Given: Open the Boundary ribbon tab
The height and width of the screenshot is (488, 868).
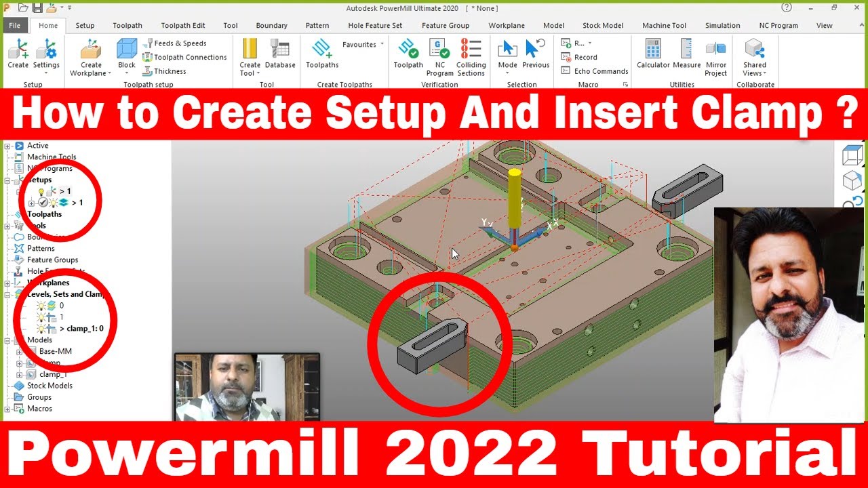Looking at the screenshot, I should pyautogui.click(x=271, y=25).
